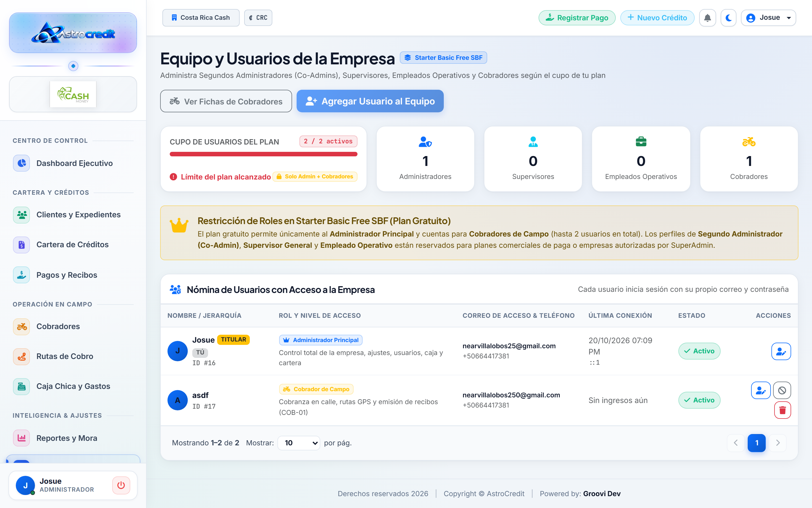Click the Cobradores count card
The height and width of the screenshot is (508, 812).
[x=749, y=159]
